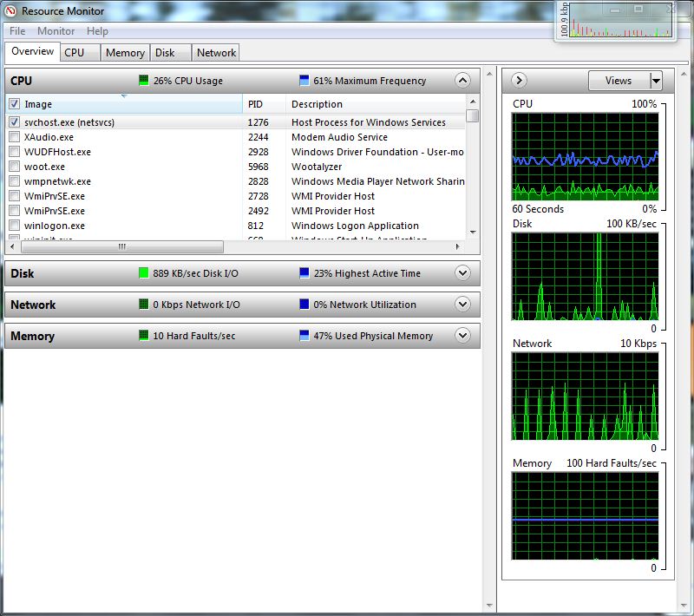
Task: Click the blue Maximum Frequency indicator square
Action: [x=304, y=80]
